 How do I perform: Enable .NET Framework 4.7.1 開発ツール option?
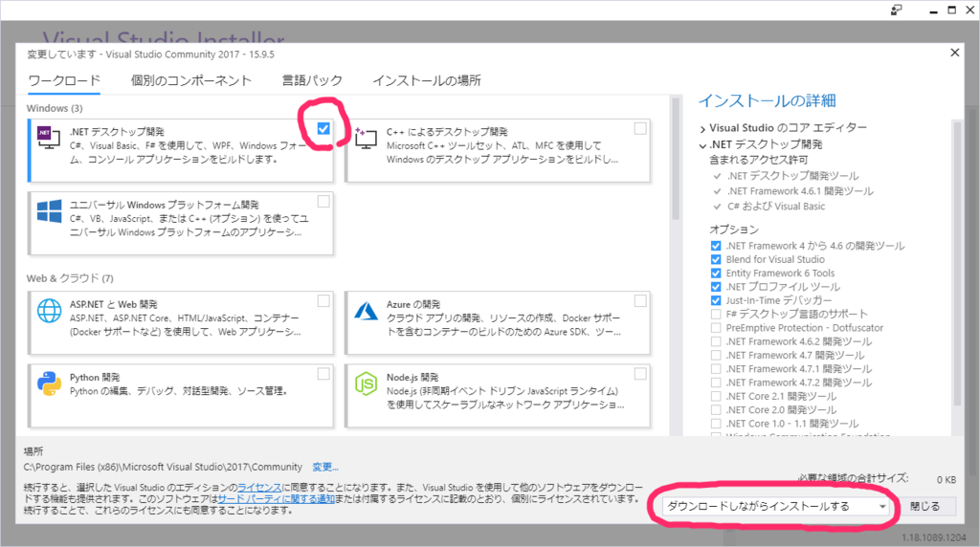tap(716, 369)
